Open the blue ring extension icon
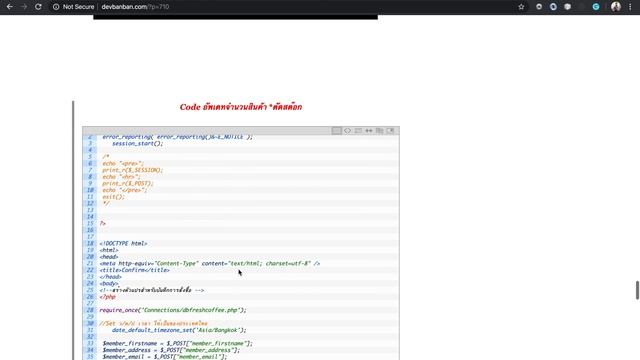 553,7
